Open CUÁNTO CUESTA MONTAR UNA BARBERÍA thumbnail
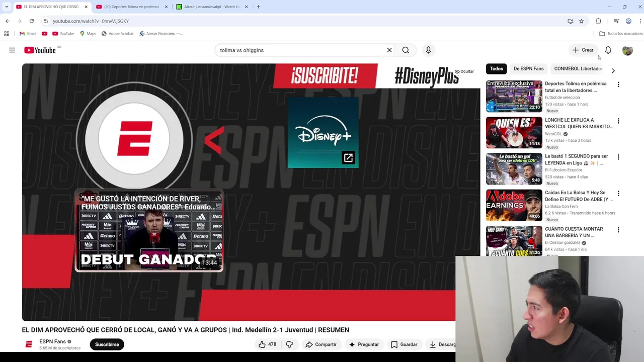This screenshot has height=362, width=644. point(514,241)
